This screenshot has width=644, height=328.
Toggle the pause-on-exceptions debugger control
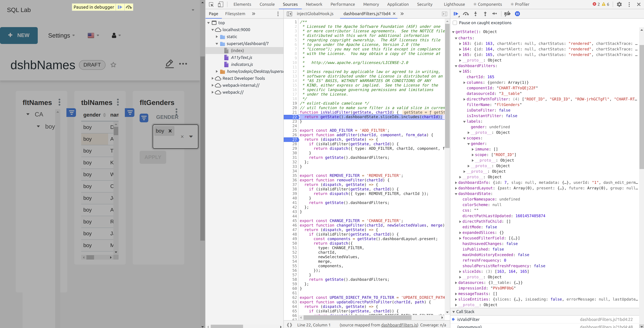517,14
